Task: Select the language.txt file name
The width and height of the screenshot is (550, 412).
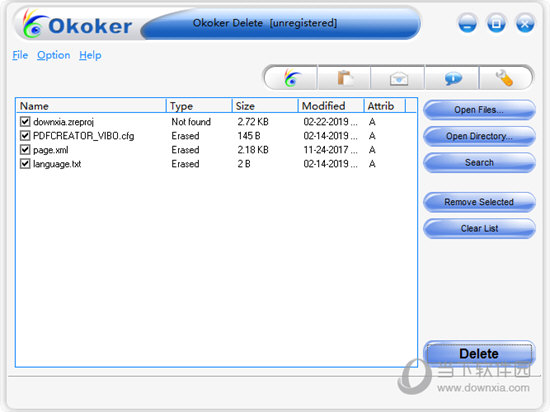Action: (57, 164)
